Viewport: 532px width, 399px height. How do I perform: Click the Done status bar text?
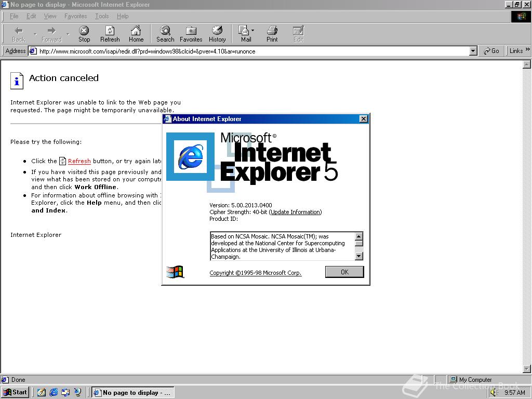coord(18,380)
